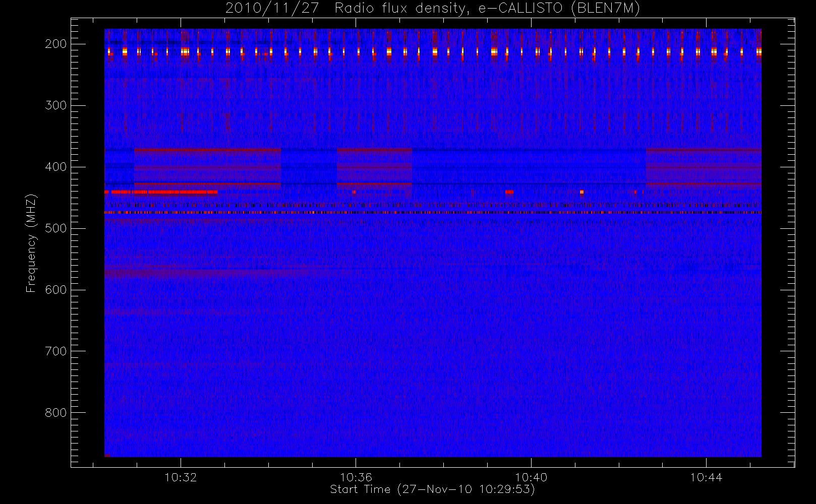This screenshot has width=816, height=504.
Task: Click the 700 frequency tick label
Action: point(56,351)
